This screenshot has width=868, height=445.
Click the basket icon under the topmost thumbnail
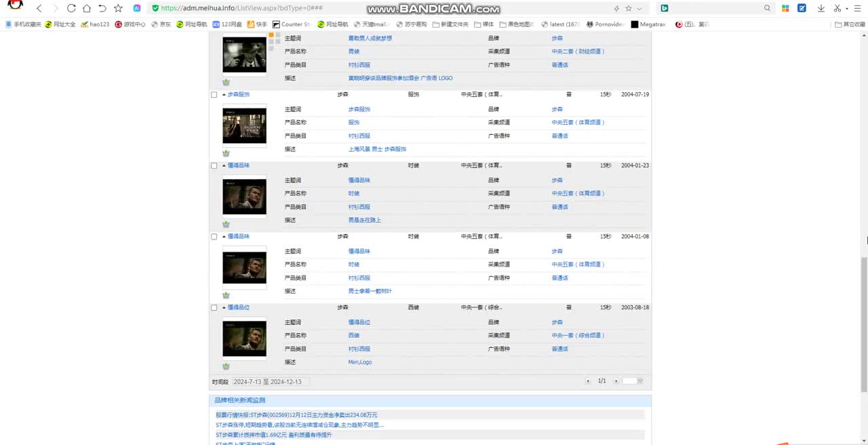point(226,82)
